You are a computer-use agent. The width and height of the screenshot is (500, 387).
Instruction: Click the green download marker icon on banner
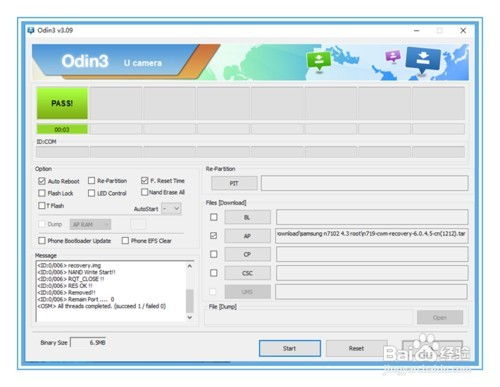[318, 61]
